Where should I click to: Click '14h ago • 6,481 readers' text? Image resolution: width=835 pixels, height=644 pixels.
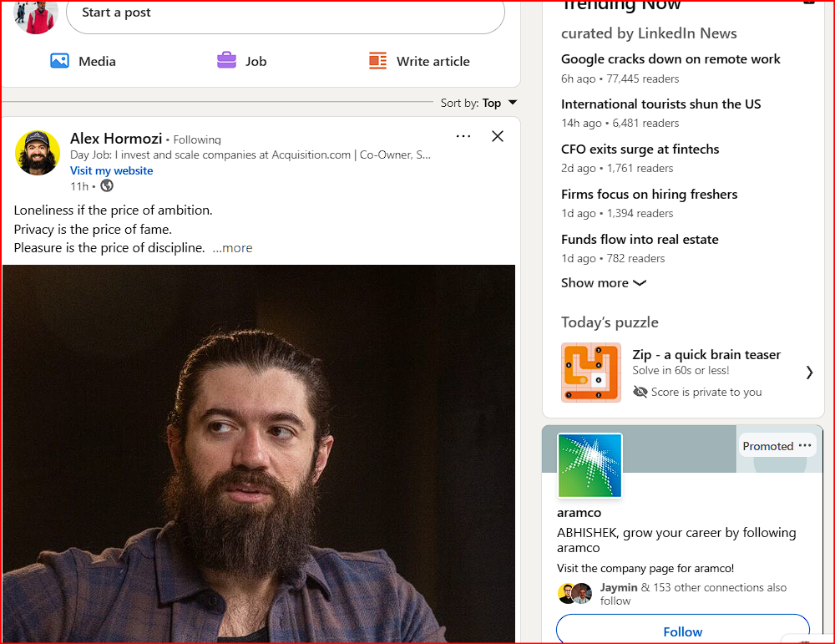pyautogui.click(x=620, y=123)
